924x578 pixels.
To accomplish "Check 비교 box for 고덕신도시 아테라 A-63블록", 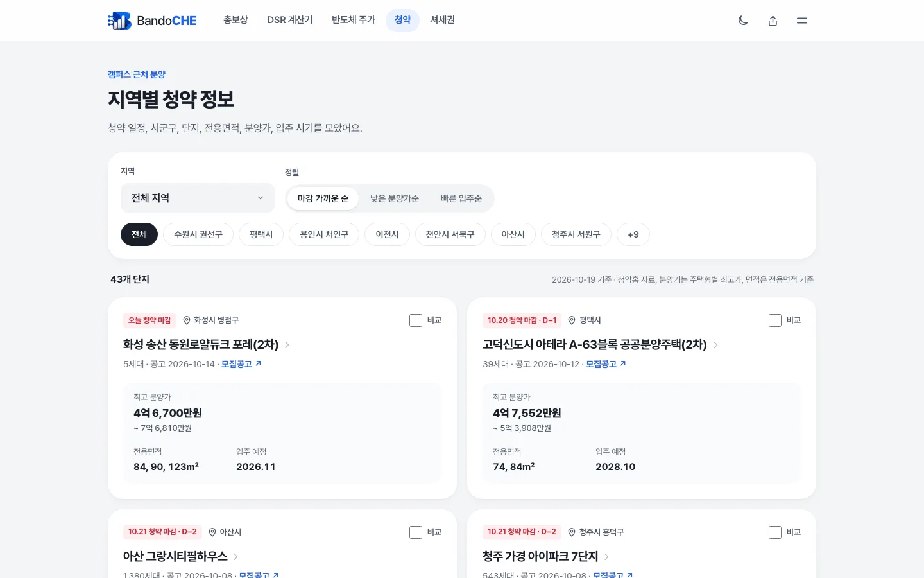I will (x=775, y=320).
